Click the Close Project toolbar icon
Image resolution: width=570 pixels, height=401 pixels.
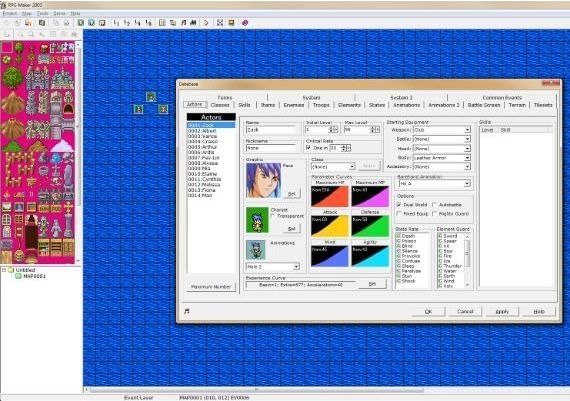point(28,23)
